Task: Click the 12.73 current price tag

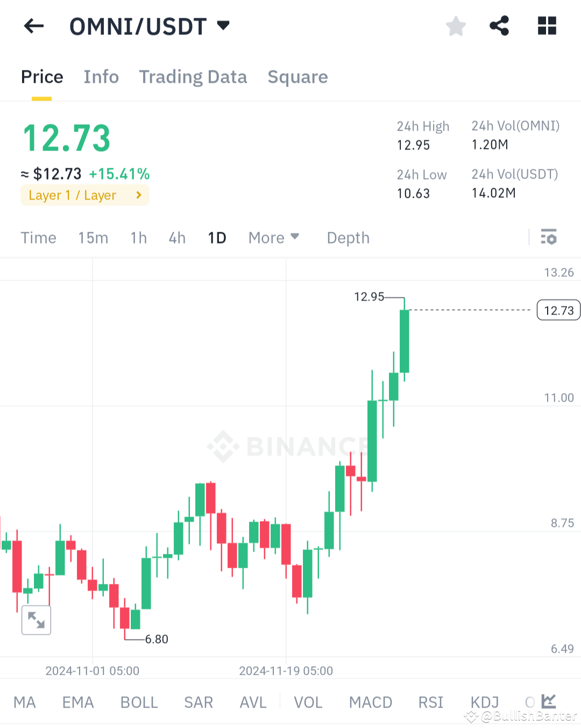Action: (x=558, y=310)
